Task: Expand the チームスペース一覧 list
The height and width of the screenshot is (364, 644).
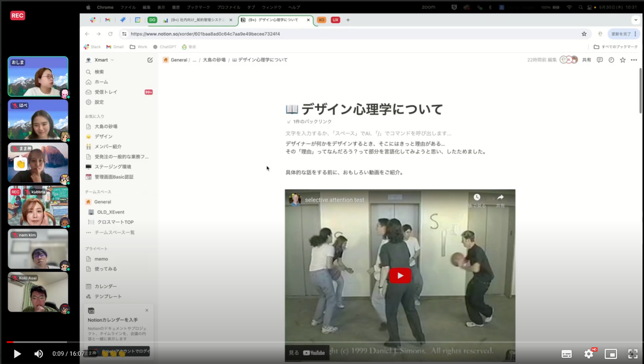Action: tap(114, 232)
